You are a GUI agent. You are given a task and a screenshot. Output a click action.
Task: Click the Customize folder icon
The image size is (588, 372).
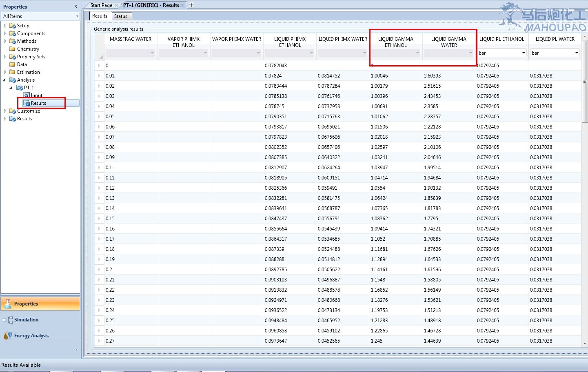(x=12, y=111)
